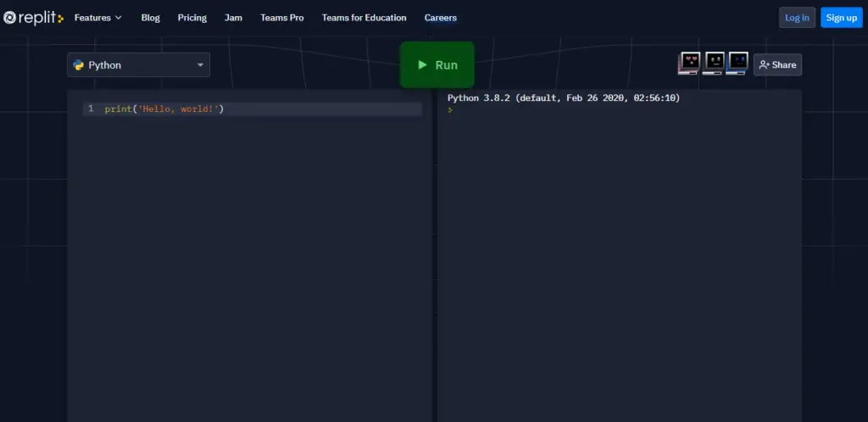Screen dimensions: 868x422
Task: Click the Sign up button
Action: pyautogui.click(x=842, y=18)
